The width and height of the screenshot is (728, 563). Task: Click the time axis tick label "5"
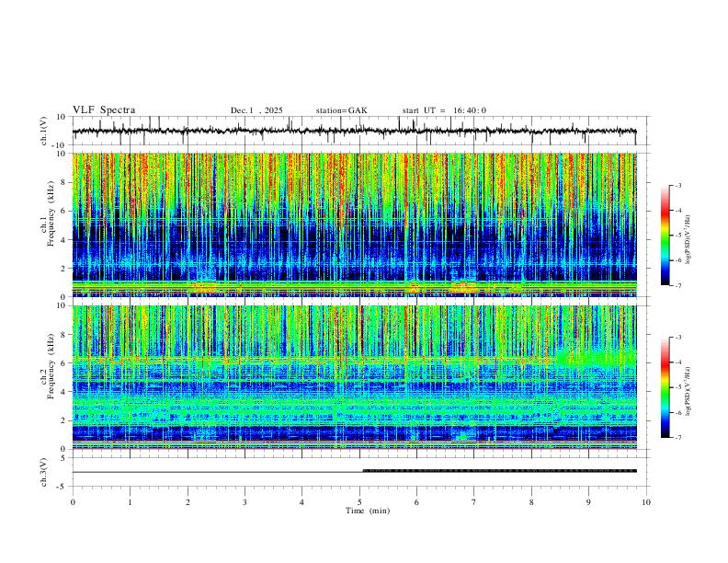coord(359,502)
